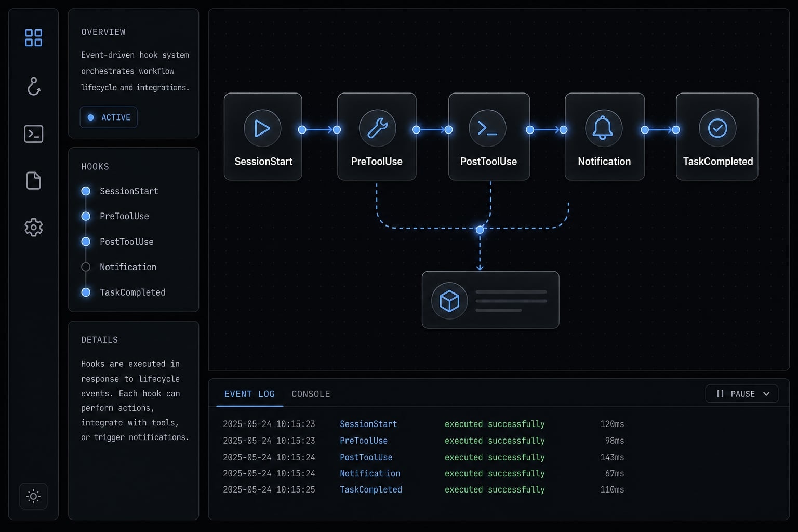The width and height of the screenshot is (798, 532).
Task: Toggle the PreToolUse hook indicator dot
Action: pyautogui.click(x=86, y=216)
